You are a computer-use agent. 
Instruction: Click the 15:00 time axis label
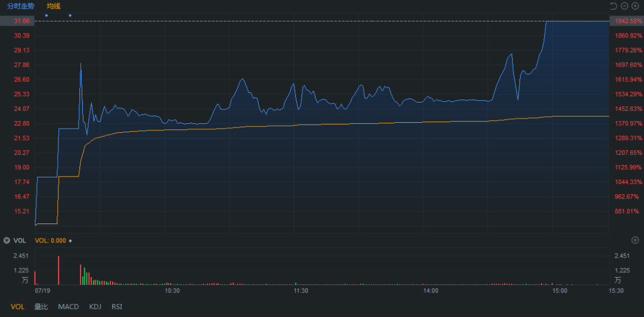tap(560, 291)
